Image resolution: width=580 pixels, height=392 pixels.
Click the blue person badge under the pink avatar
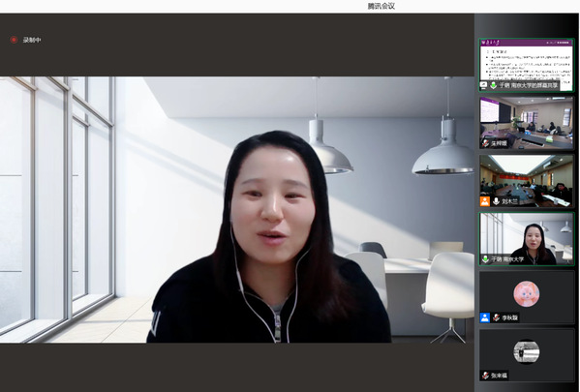tap(485, 317)
